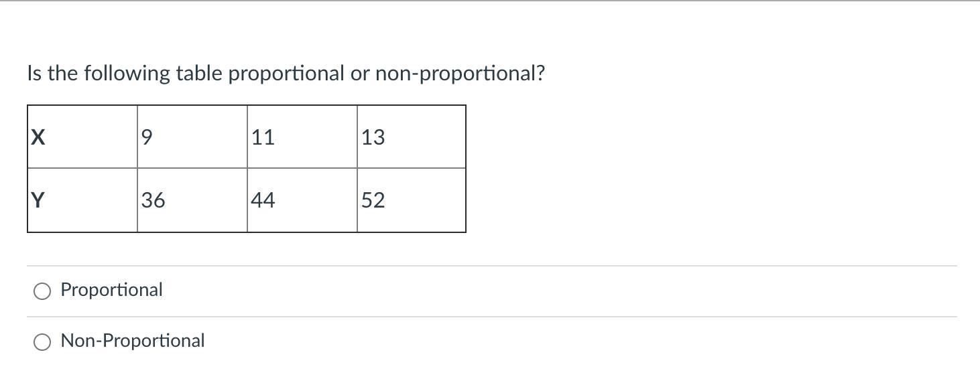Click the word "table" in the question
980x387 pixels.
200,73
